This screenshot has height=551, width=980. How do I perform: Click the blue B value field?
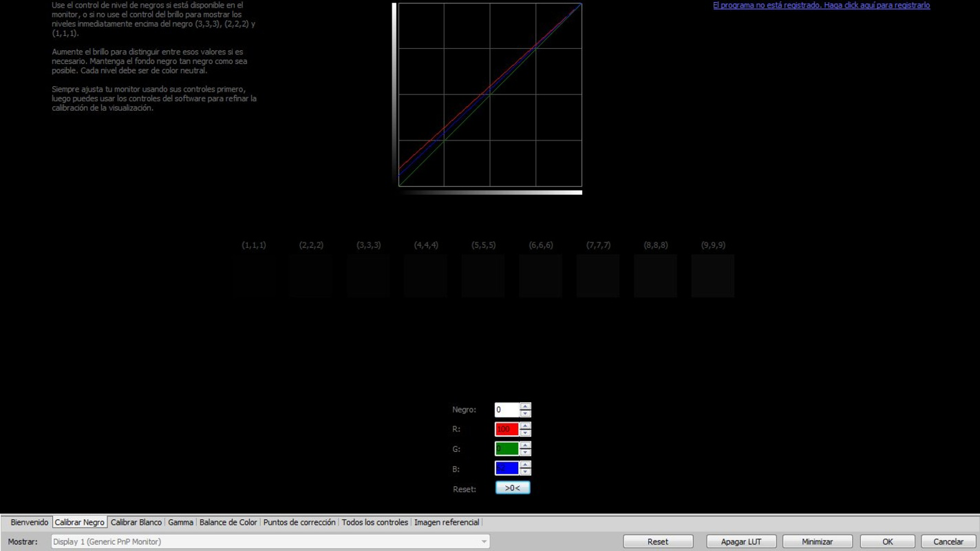click(x=507, y=468)
